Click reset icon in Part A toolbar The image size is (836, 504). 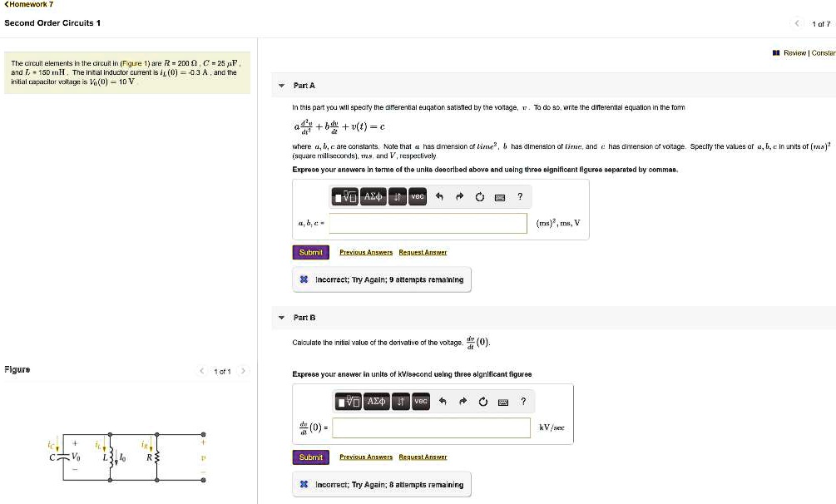click(x=479, y=197)
